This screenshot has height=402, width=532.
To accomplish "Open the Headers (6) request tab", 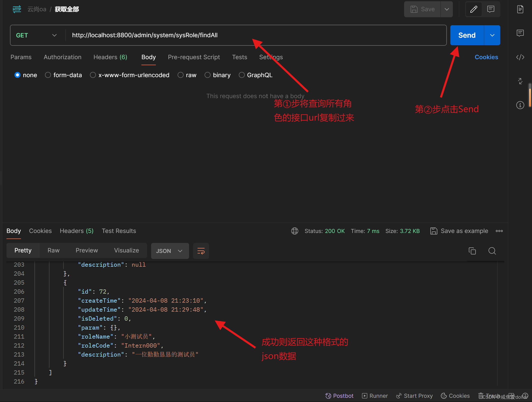I will [110, 57].
